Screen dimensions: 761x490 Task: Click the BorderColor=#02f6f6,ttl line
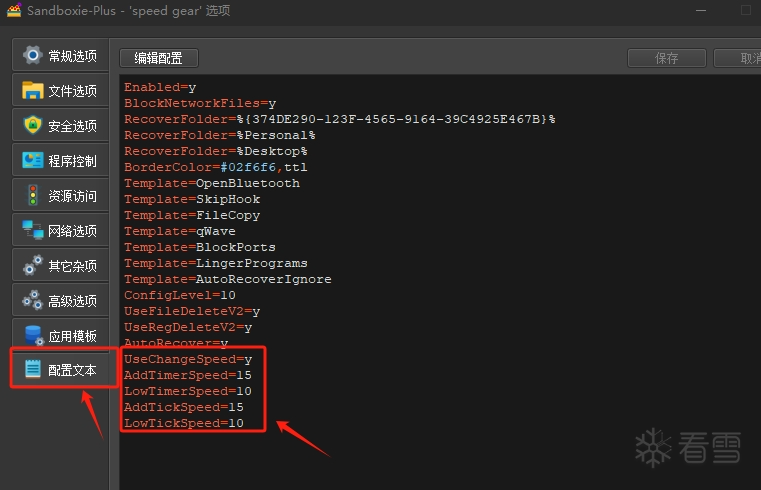pos(215,167)
